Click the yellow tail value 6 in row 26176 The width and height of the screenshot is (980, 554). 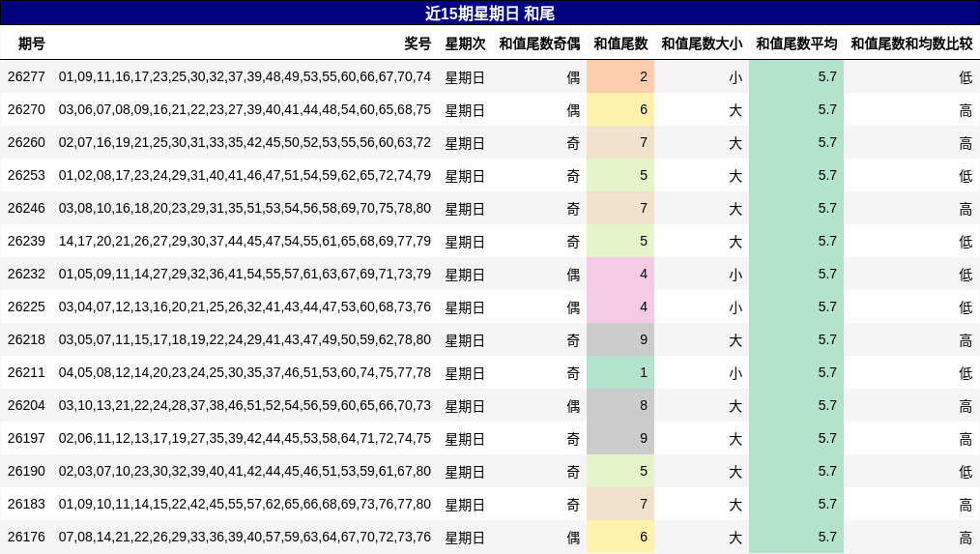[620, 538]
